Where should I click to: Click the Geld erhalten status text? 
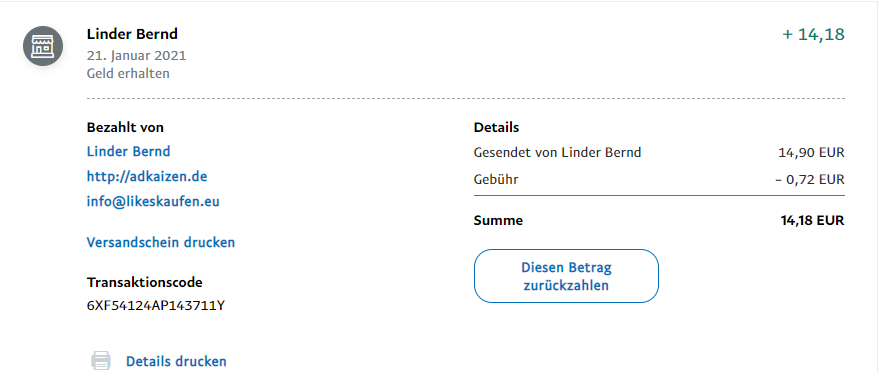[128, 73]
